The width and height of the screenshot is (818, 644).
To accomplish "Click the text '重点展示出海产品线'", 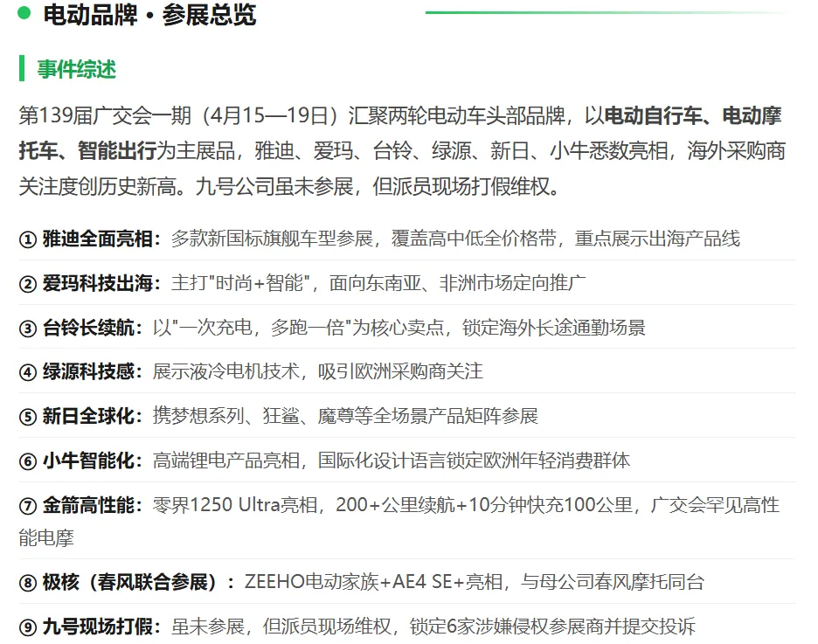I will [657, 239].
